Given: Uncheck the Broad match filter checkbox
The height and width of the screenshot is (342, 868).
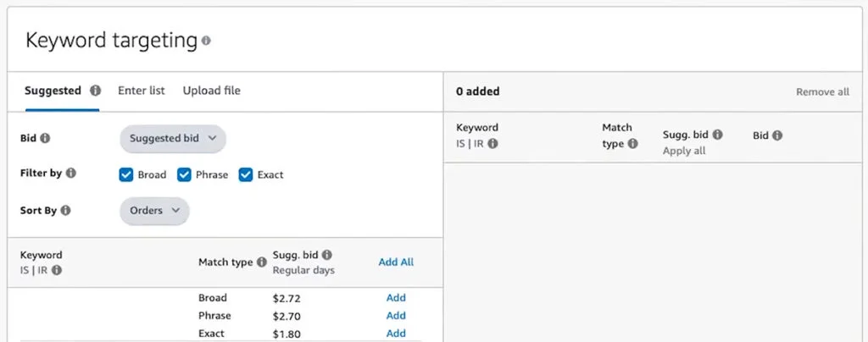Looking at the screenshot, I should [x=126, y=174].
